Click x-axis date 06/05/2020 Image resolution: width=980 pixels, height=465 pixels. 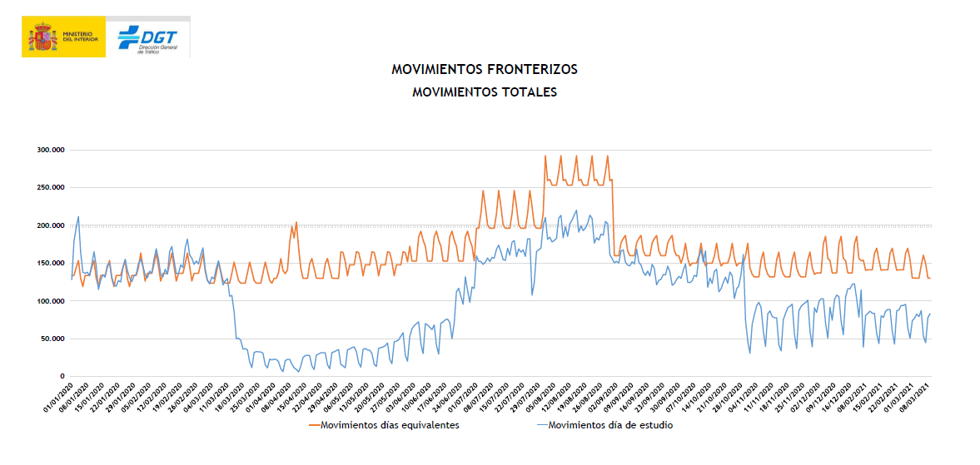click(339, 396)
